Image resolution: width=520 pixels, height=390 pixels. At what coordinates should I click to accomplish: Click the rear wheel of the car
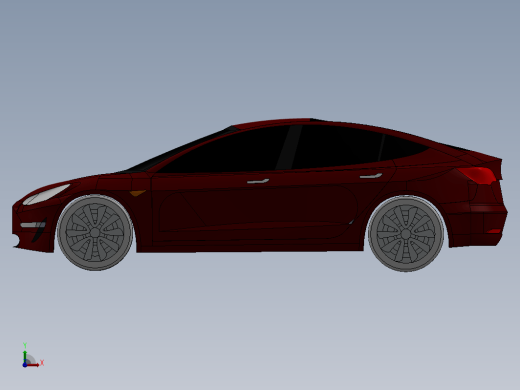406,234
